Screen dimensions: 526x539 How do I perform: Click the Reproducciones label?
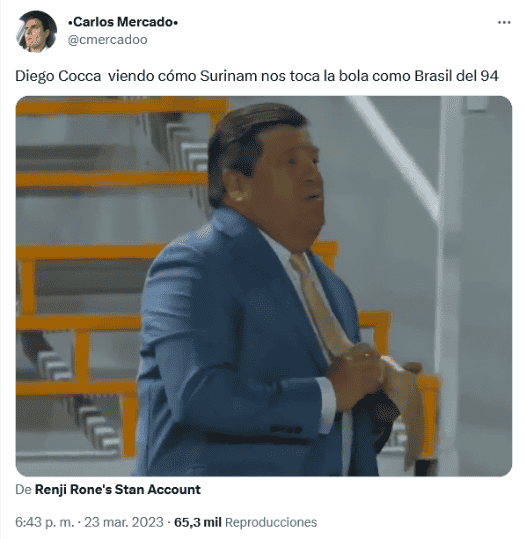[271, 522]
